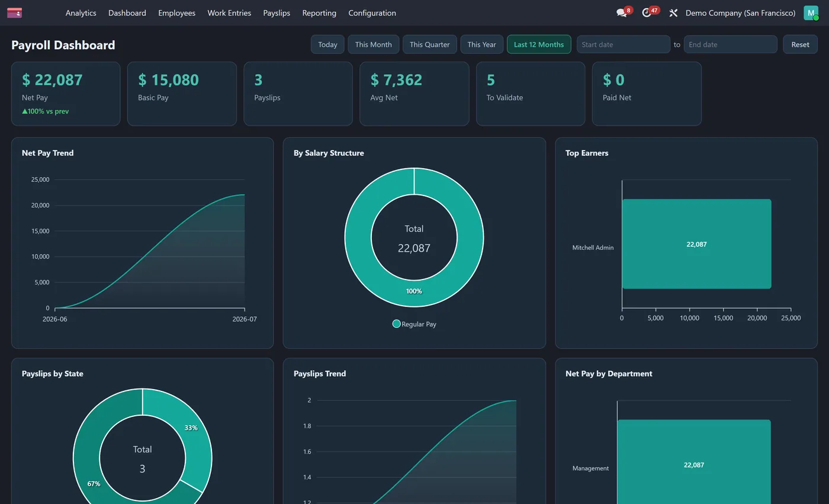Open the Reporting menu
This screenshot has height=504, width=829.
[x=319, y=12]
